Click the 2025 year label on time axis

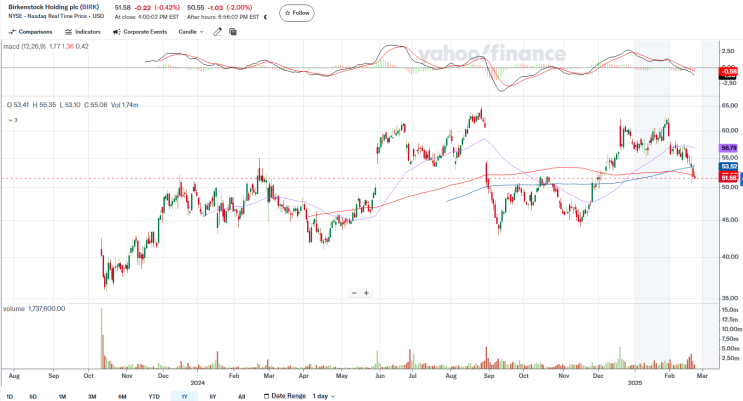click(x=634, y=383)
